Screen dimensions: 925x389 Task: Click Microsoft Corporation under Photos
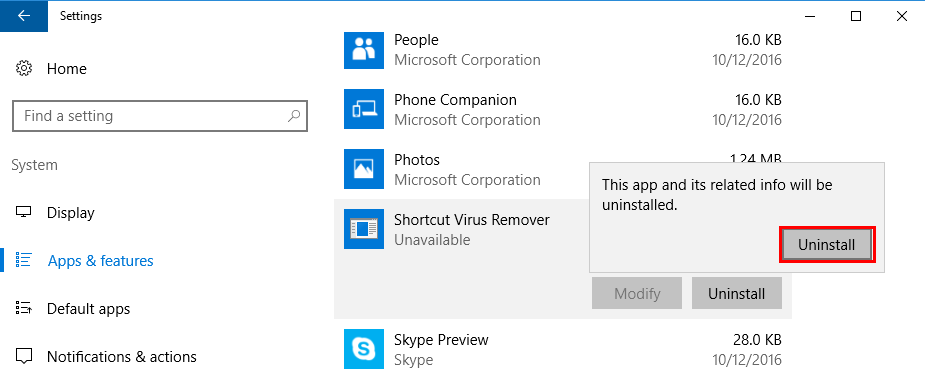tap(467, 180)
